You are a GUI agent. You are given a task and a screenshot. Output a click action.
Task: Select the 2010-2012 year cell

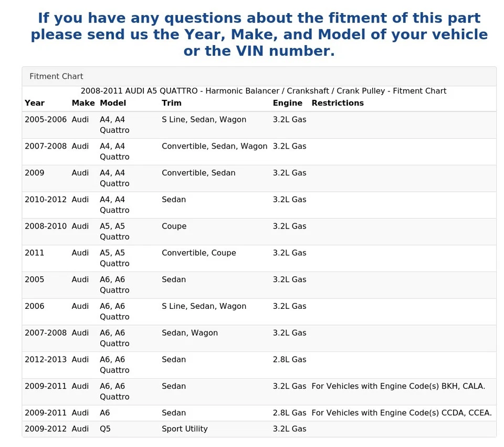point(46,200)
